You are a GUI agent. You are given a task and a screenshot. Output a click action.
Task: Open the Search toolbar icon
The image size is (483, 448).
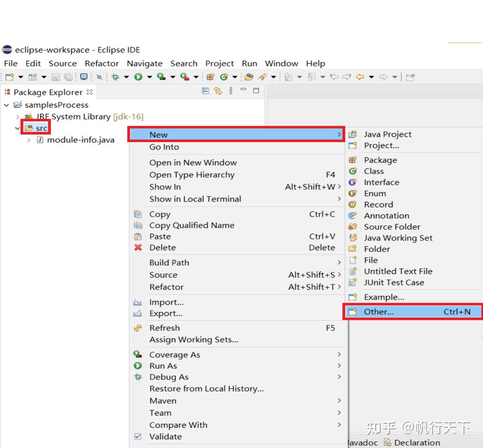pos(99,77)
